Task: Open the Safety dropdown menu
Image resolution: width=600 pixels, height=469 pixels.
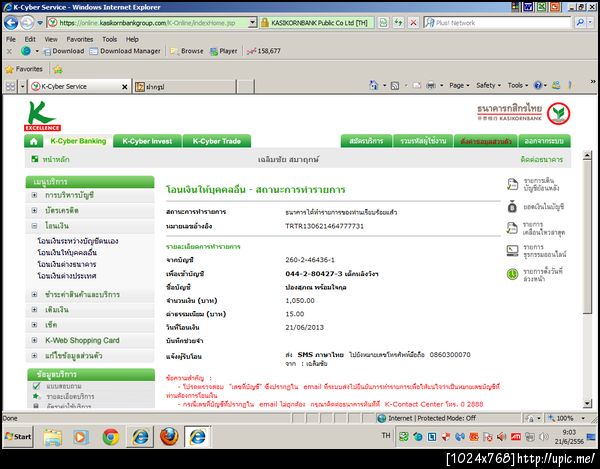Action: [488, 85]
